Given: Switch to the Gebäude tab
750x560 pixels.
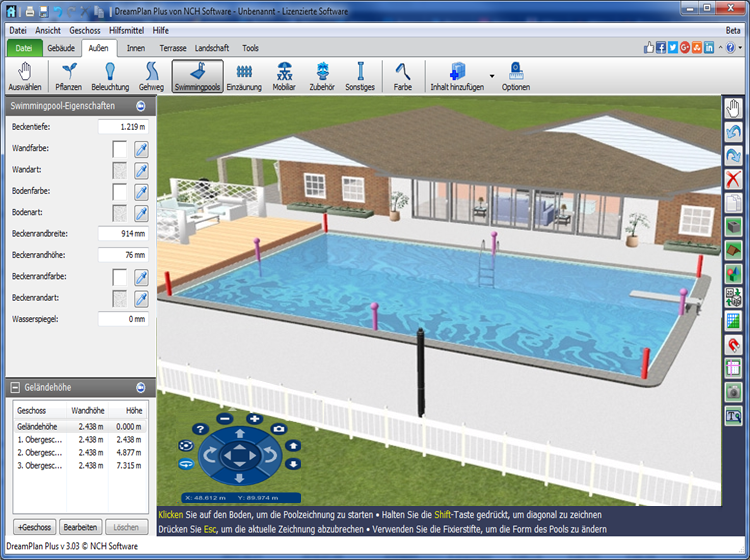Looking at the screenshot, I should [x=61, y=48].
